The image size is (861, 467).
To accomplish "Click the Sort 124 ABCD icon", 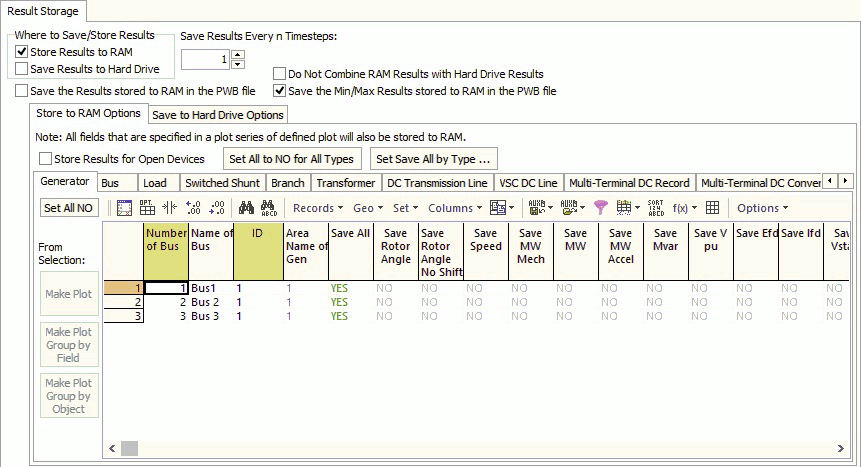I will point(656,208).
